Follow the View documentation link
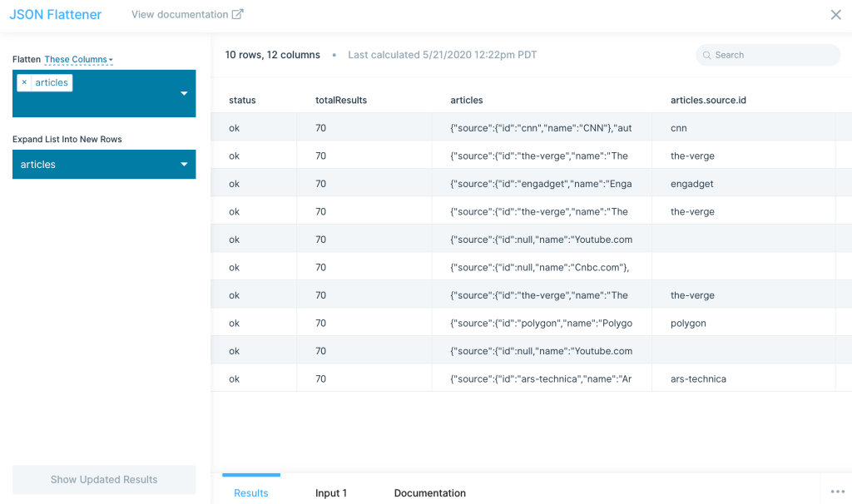Viewport: 852px width, 504px height. click(180, 13)
